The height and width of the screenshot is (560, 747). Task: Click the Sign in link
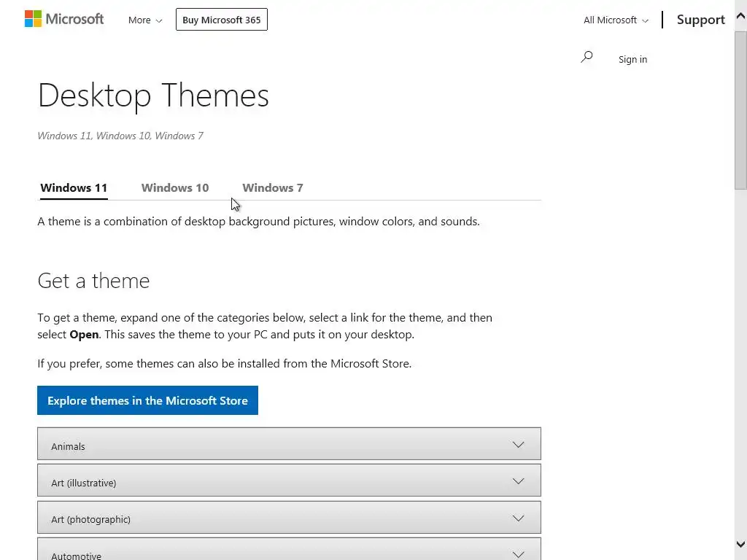click(632, 59)
